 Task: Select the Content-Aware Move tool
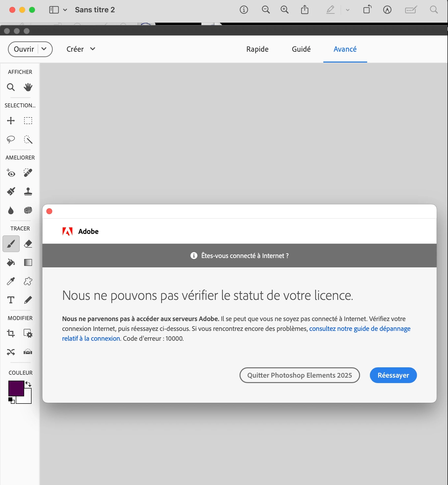click(x=11, y=352)
